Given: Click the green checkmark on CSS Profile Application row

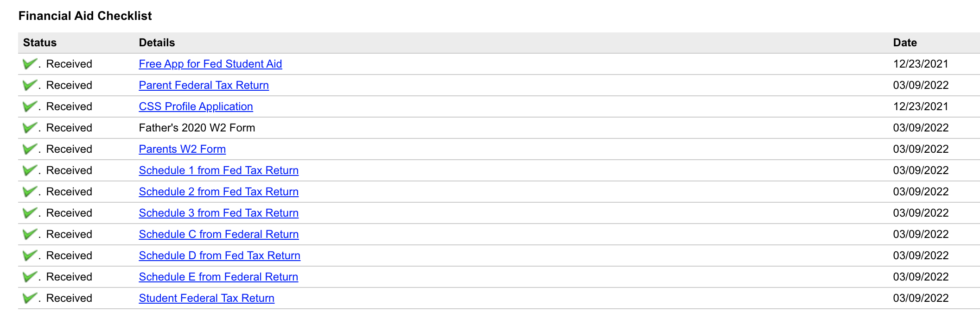Looking at the screenshot, I should pos(30,106).
